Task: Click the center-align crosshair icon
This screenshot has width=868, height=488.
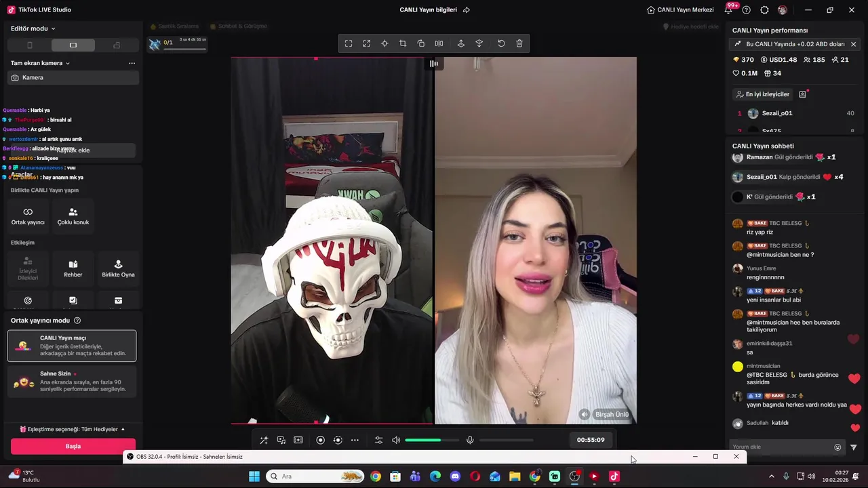Action: pos(384,43)
